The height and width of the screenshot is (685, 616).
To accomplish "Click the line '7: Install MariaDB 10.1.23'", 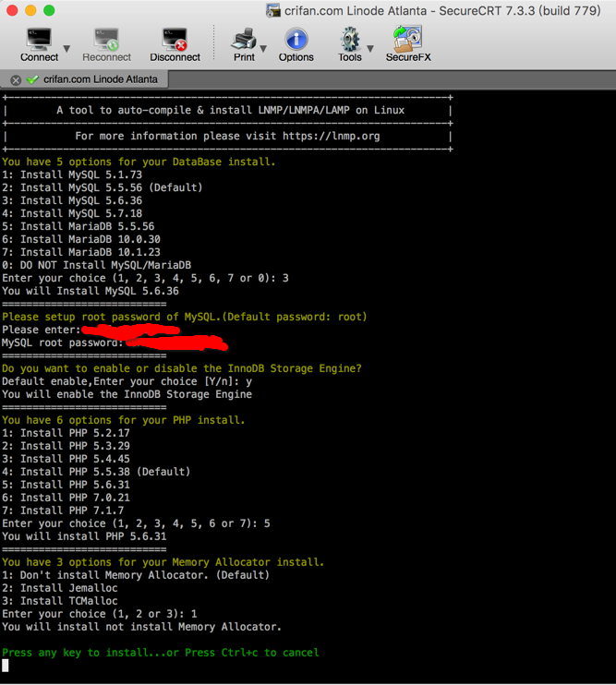I will click(x=81, y=252).
